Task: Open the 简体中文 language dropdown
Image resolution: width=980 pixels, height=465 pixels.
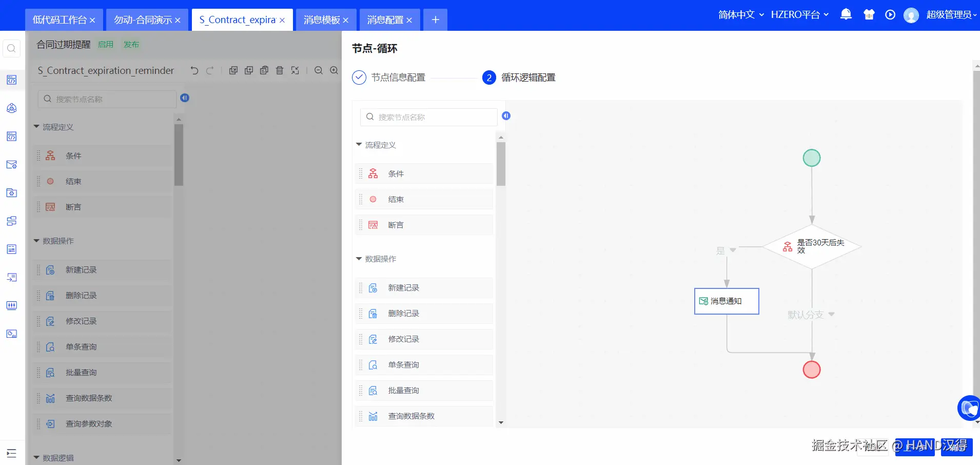Action: click(x=741, y=15)
